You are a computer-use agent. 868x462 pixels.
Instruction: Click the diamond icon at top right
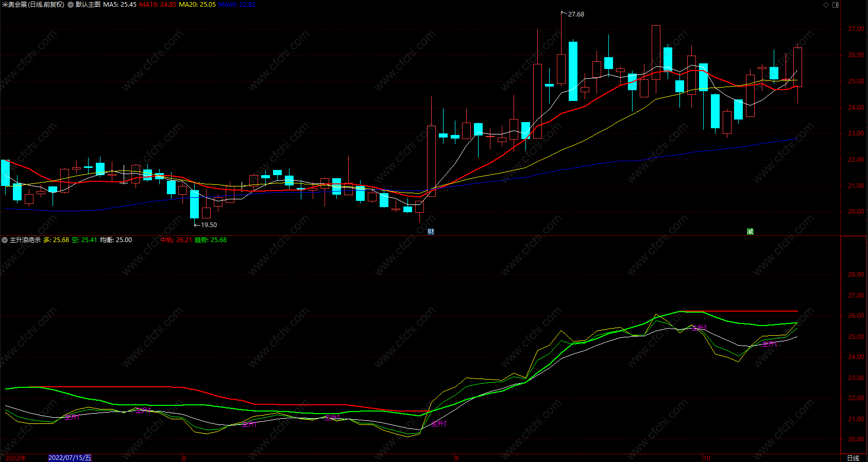[x=826, y=5]
